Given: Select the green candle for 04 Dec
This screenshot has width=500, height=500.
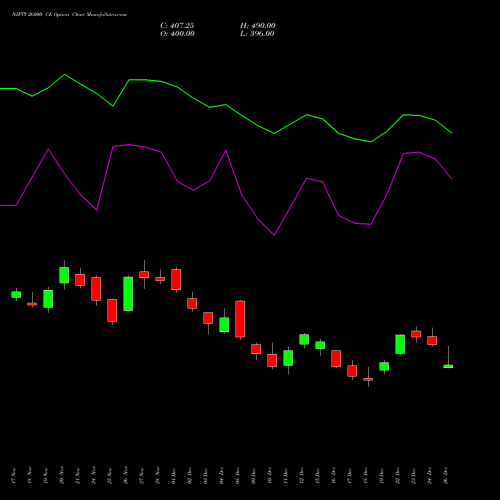Looking at the screenshot, I should 224,325.
